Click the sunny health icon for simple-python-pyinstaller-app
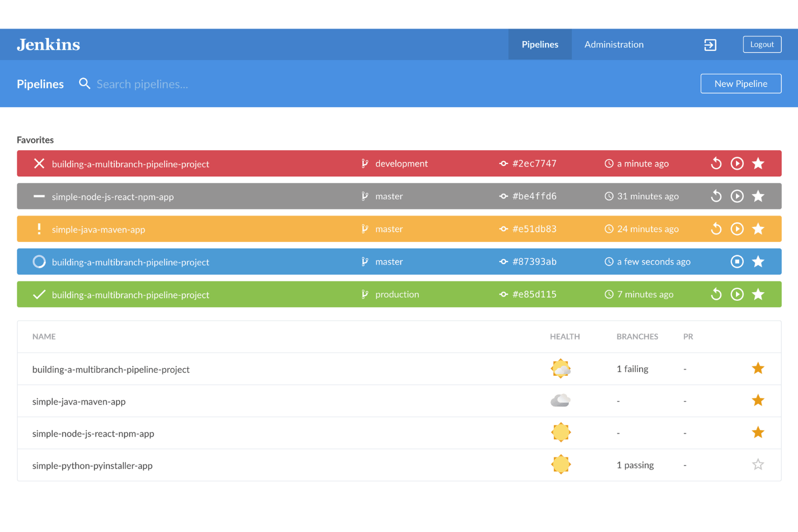This screenshot has height=532, width=798. (561, 464)
